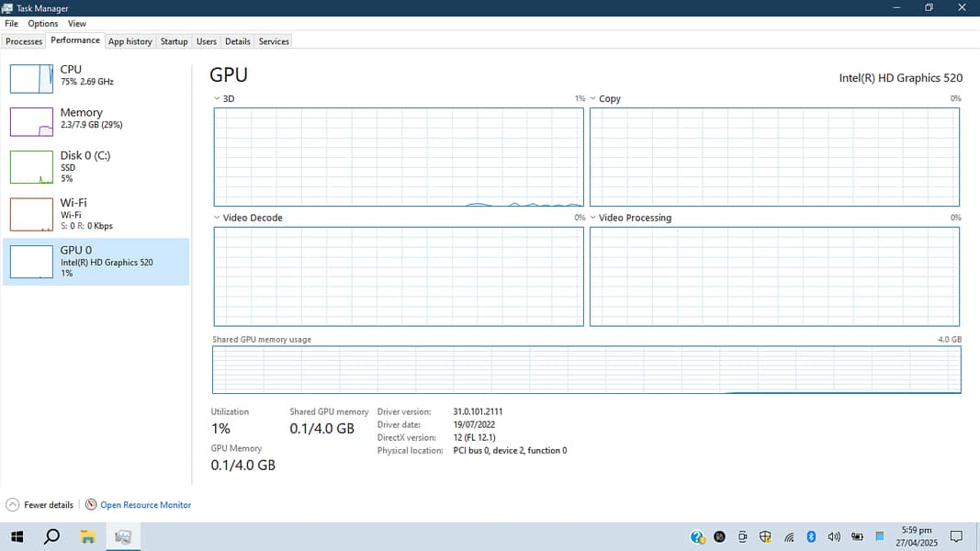The width and height of the screenshot is (980, 551).
Task: Open the View menu
Action: (77, 24)
